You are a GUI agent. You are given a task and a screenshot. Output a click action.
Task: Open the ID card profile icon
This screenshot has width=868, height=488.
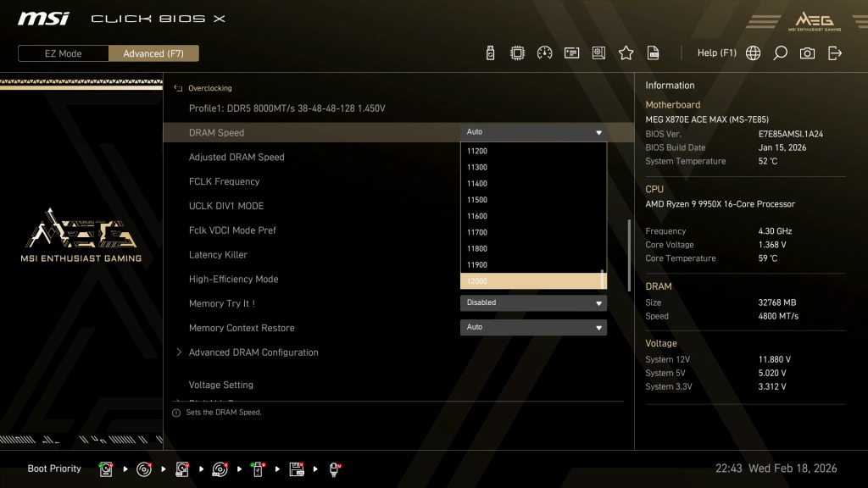pyautogui.click(x=571, y=53)
